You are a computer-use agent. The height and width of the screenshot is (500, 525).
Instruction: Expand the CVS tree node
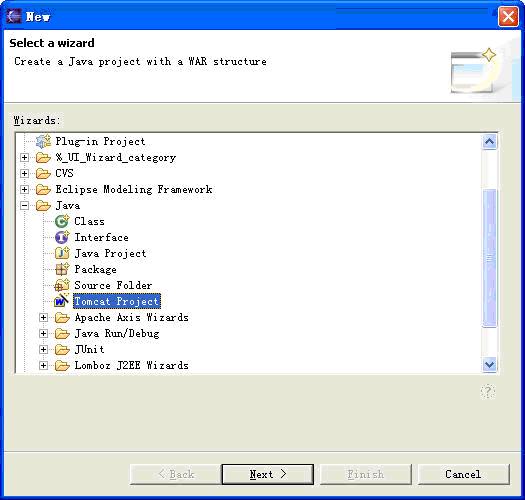point(24,173)
